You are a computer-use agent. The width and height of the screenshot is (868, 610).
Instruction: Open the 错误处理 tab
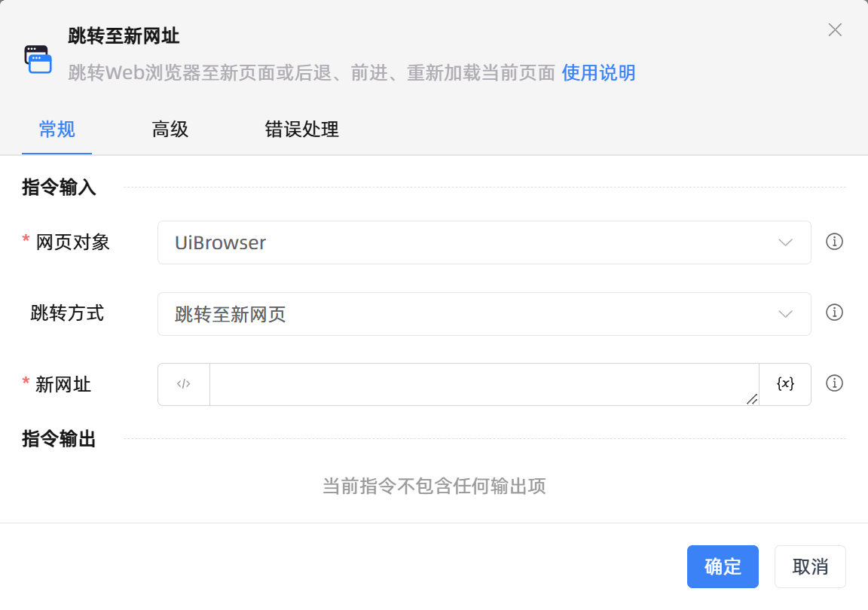(301, 130)
